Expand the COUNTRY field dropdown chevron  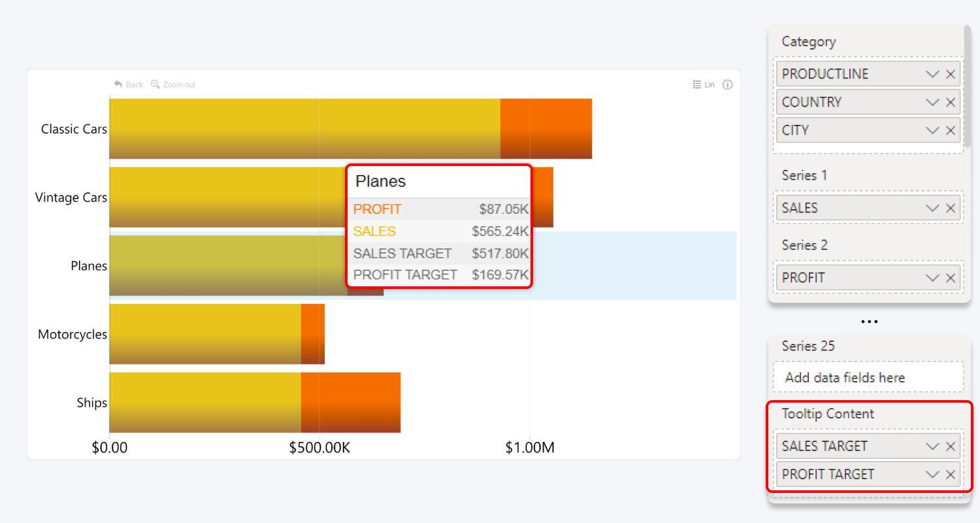[932, 102]
